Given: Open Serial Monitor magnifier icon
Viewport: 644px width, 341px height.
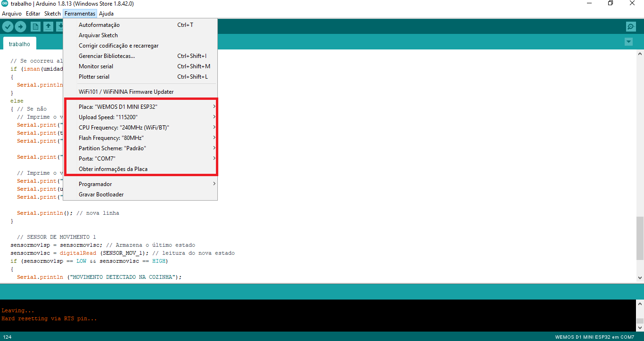Looking at the screenshot, I should click(630, 27).
